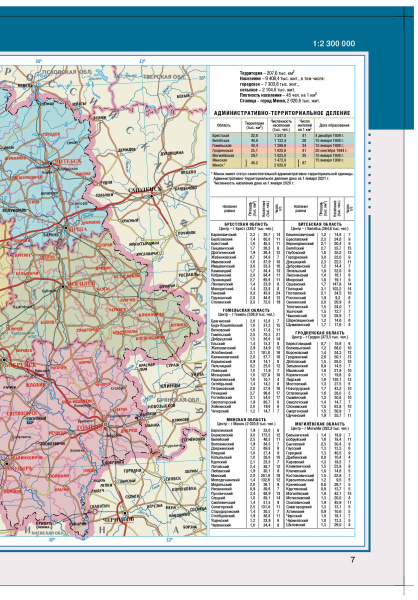The height and width of the screenshot is (600, 418).
Task: Click the pink Гомельская table row
Action: click(x=282, y=146)
